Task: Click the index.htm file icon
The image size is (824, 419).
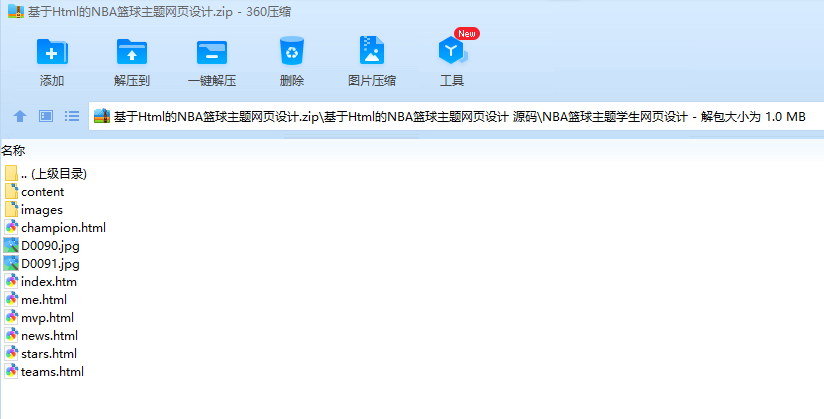Action: point(11,281)
